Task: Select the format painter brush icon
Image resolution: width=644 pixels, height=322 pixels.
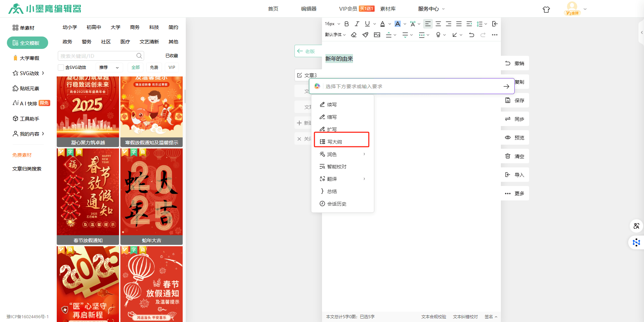Action: coord(365,35)
